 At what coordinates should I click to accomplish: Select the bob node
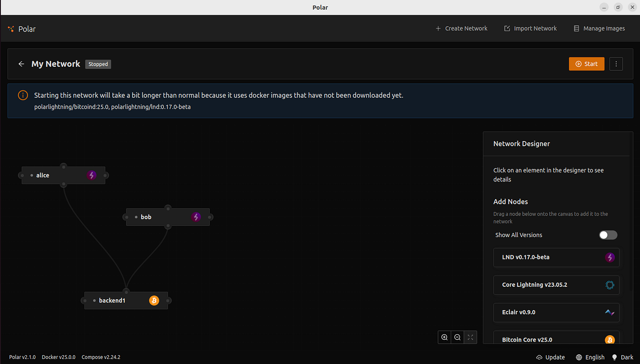pyautogui.click(x=168, y=217)
